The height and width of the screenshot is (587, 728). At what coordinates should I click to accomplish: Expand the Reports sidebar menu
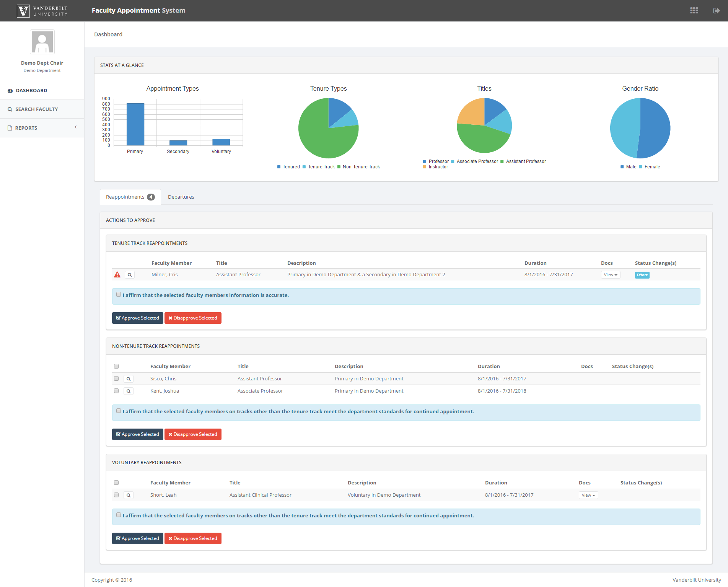[42, 128]
